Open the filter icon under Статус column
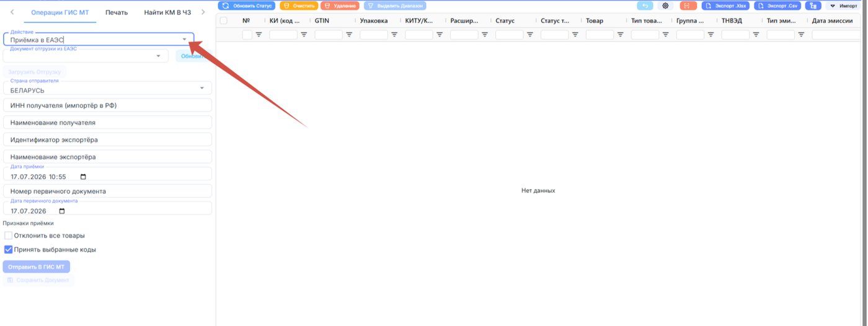This screenshot has width=868, height=326. click(530, 35)
